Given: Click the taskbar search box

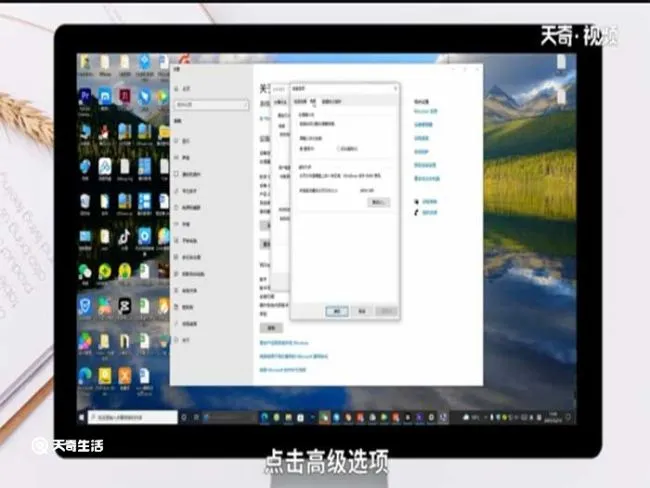Looking at the screenshot, I should click(x=132, y=418).
